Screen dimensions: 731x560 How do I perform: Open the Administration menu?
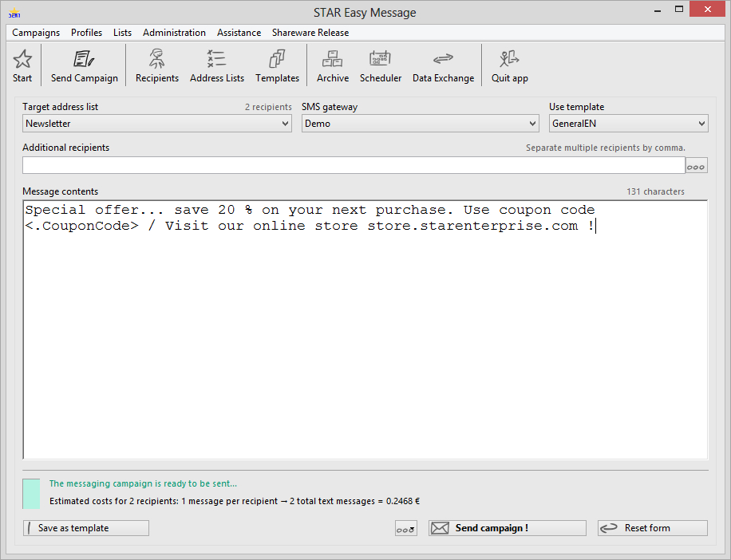tap(174, 33)
